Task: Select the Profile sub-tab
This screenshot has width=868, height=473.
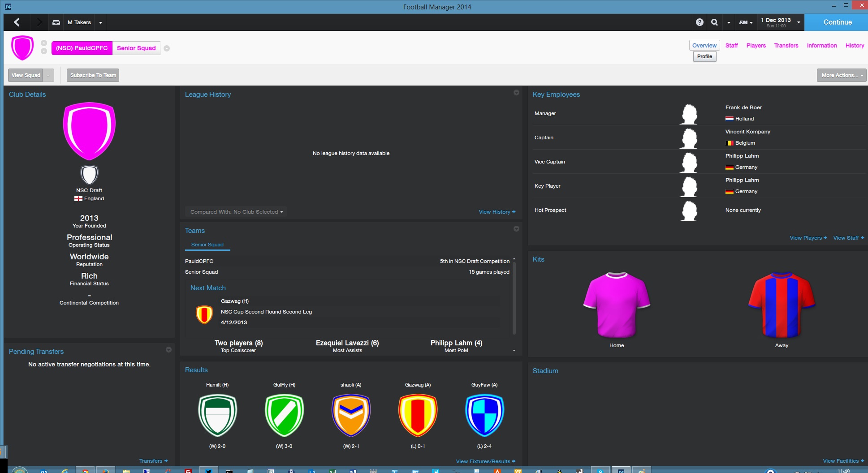Action: [704, 56]
